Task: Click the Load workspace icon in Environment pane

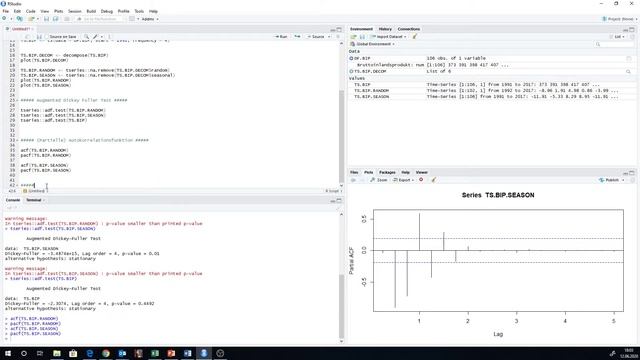Action: (353, 37)
